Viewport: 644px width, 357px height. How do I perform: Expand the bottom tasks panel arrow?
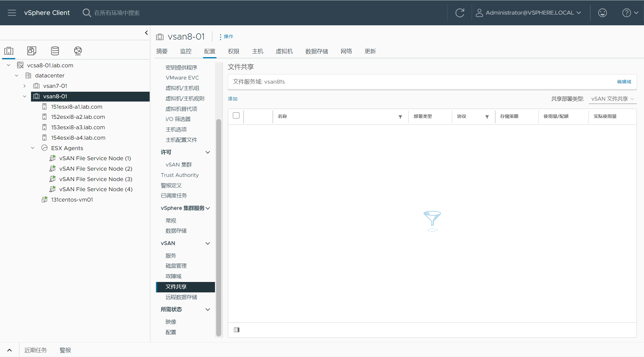click(x=10, y=350)
